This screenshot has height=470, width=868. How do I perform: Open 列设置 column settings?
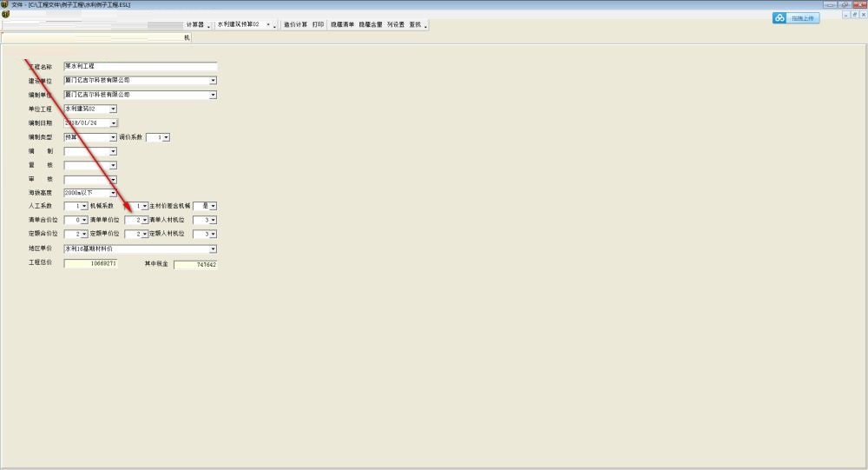tap(396, 25)
